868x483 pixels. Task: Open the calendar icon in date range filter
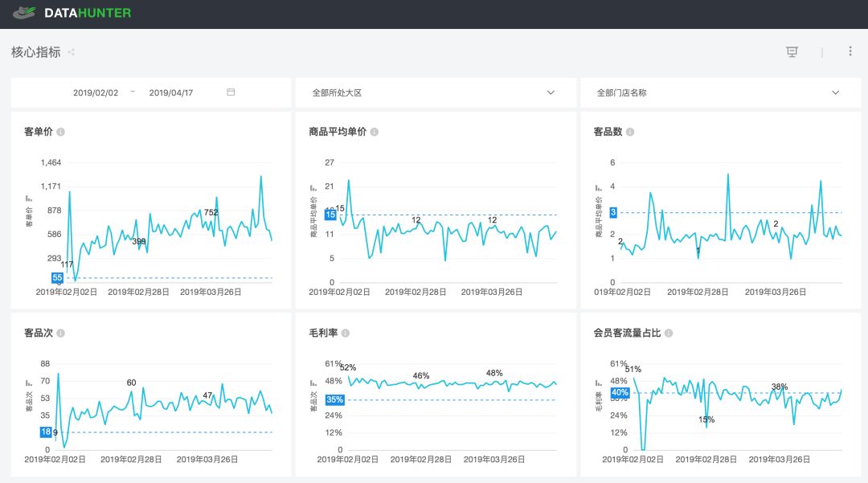coord(231,92)
